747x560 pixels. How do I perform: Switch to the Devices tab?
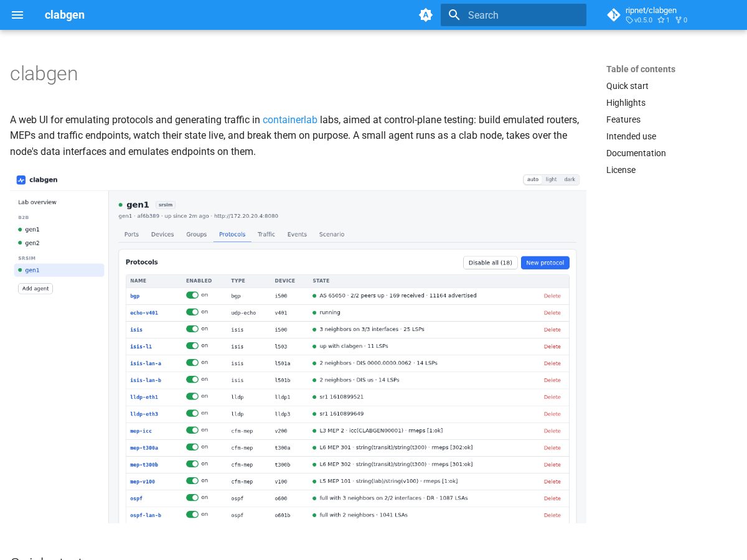[162, 235]
